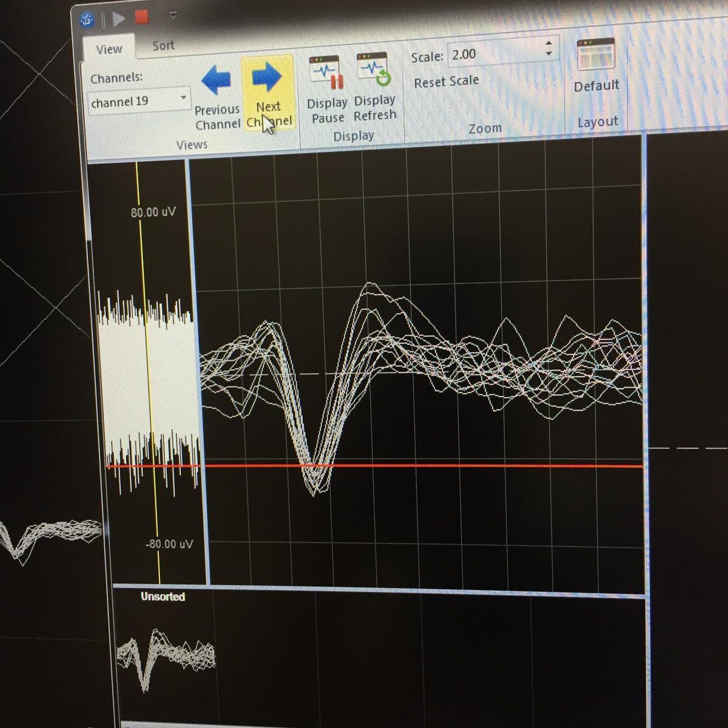
Task: Click the 80.00 uV axis label
Action: [x=153, y=212]
